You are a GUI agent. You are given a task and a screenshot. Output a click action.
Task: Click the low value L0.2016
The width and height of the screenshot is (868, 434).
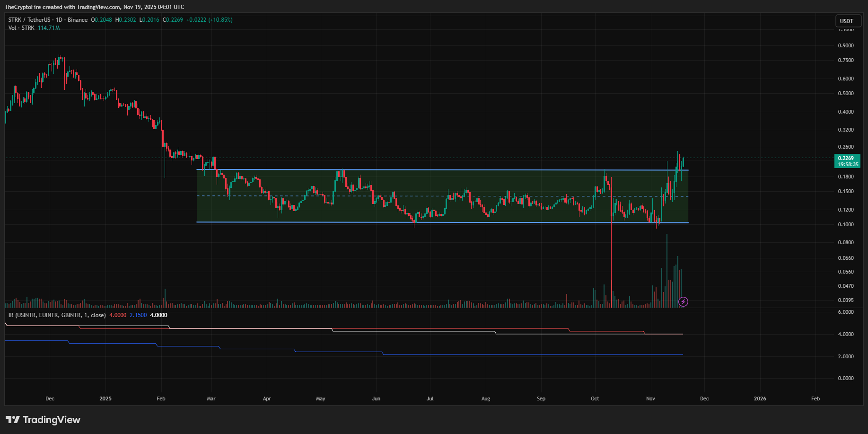pyautogui.click(x=149, y=20)
